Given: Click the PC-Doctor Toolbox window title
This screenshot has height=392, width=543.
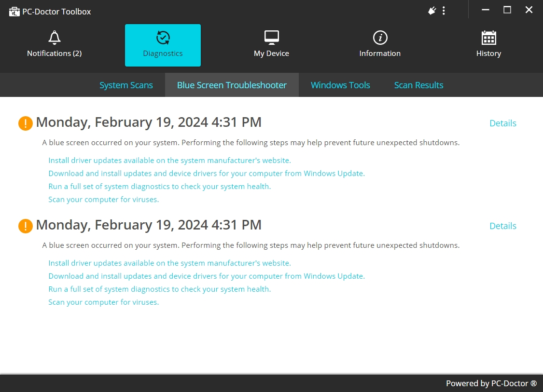Looking at the screenshot, I should 56,12.
